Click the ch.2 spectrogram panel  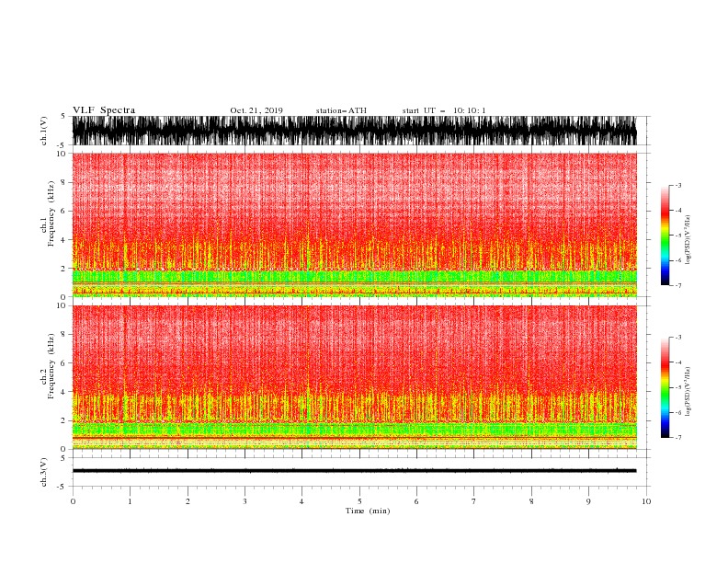(x=354, y=377)
